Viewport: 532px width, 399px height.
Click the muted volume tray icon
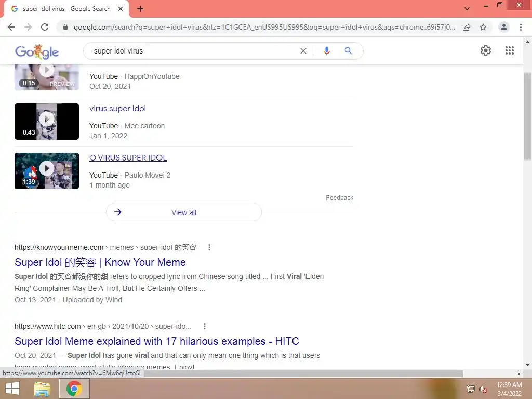(483, 389)
